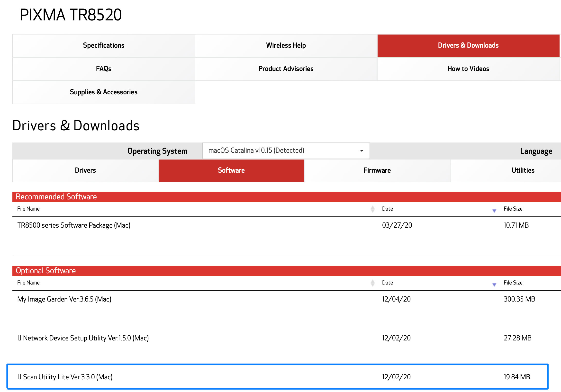Open the Supplies & Accessories tab
Image resolution: width=561 pixels, height=392 pixels.
(x=104, y=92)
